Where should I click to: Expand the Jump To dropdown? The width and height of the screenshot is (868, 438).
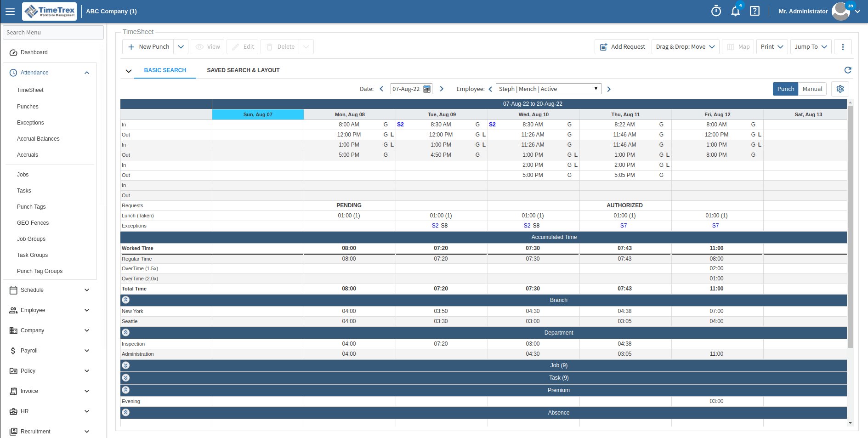(x=810, y=46)
